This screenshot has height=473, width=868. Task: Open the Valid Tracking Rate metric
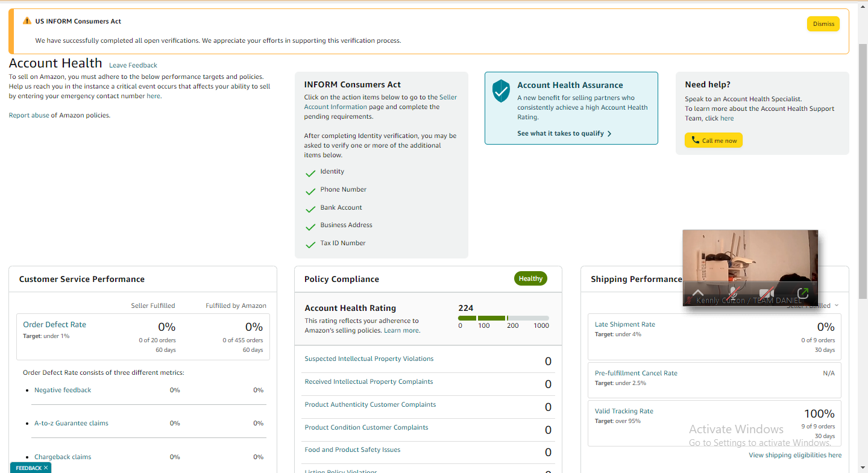point(624,411)
